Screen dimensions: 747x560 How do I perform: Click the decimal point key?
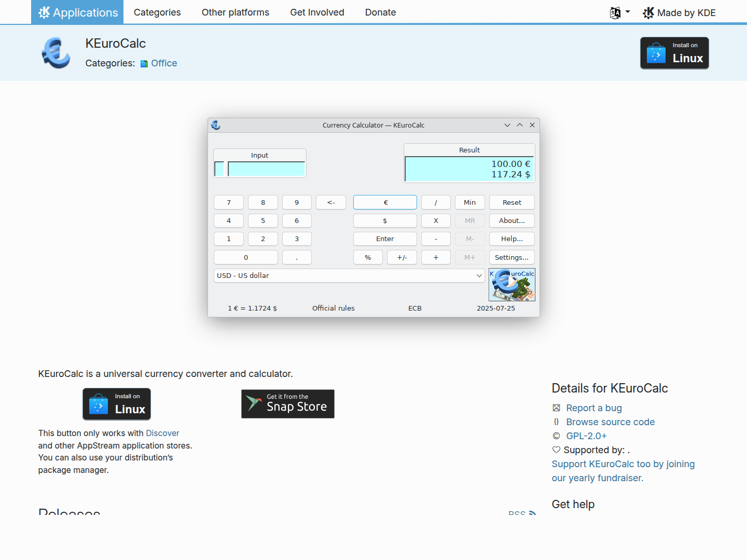(297, 258)
